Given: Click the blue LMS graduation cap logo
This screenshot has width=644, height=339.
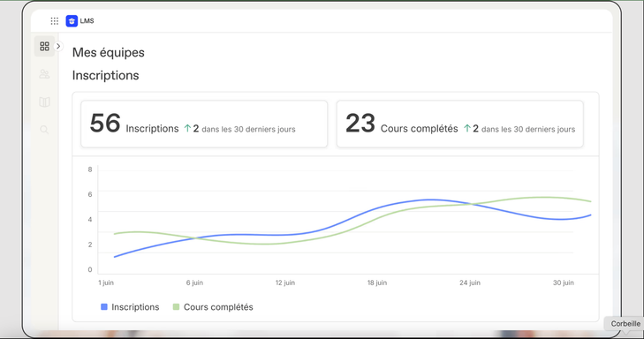Looking at the screenshot, I should [72, 21].
